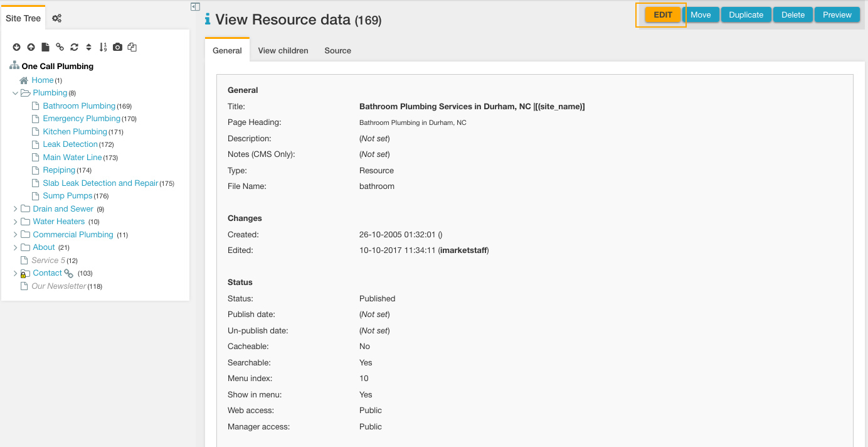Click the new weblink chain icon
This screenshot has height=447, width=868.
click(x=60, y=47)
